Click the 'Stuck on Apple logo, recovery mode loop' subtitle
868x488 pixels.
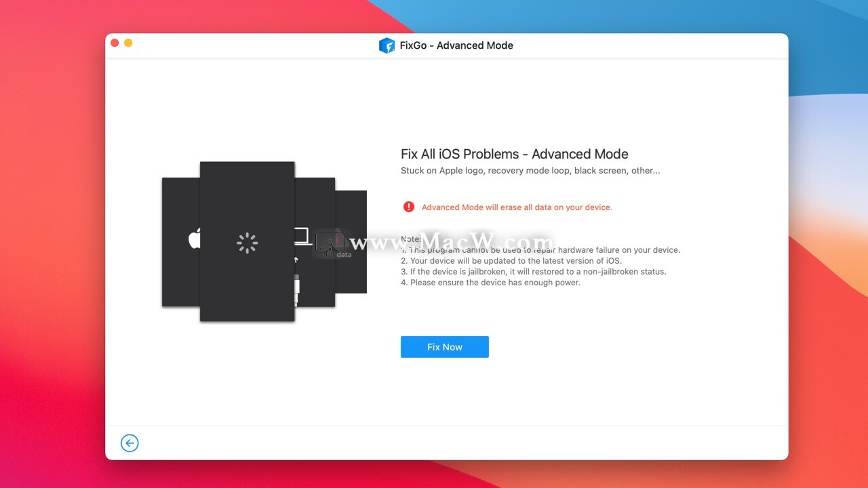[530, 171]
